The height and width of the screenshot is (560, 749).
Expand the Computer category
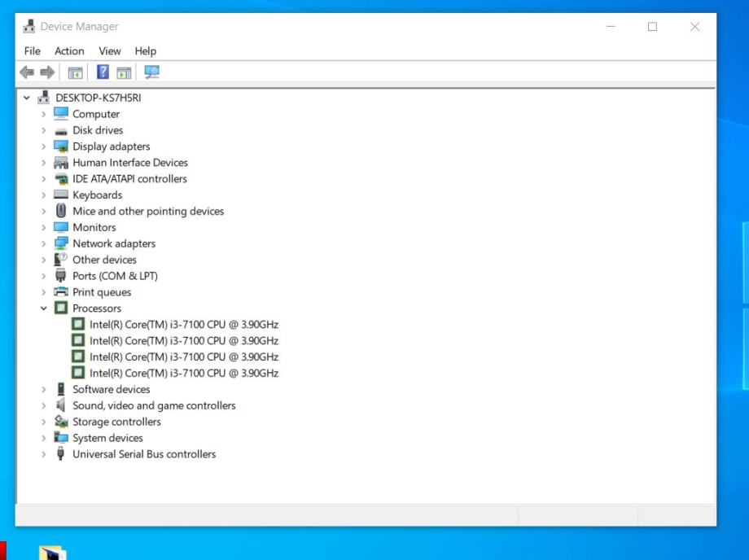pyautogui.click(x=43, y=114)
